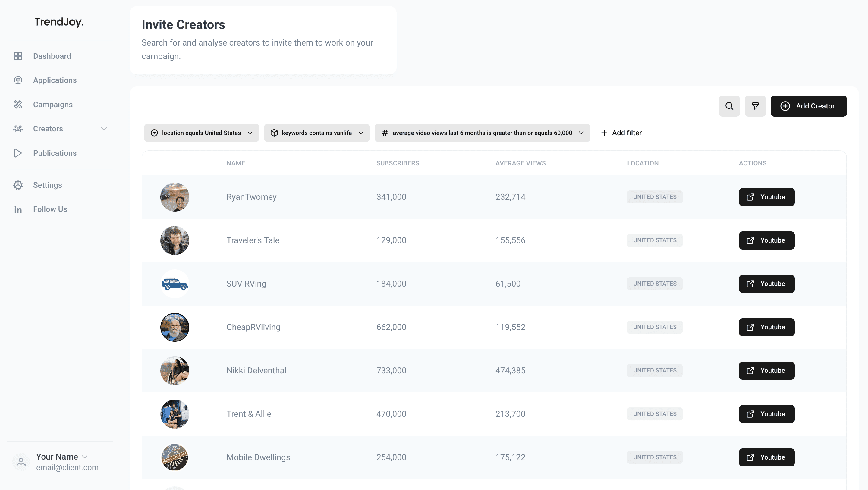Click the keywords filter cube icon
Screen dimensions: 868x490
274,133
